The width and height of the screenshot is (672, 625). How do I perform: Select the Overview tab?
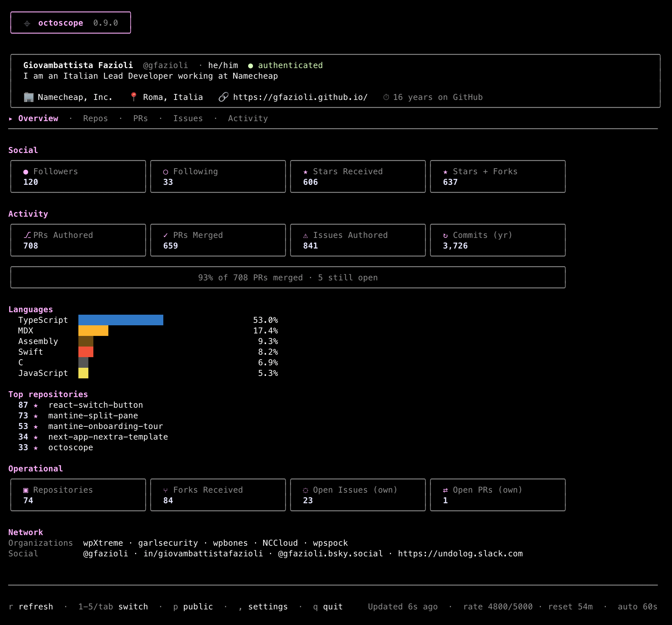pyautogui.click(x=38, y=118)
